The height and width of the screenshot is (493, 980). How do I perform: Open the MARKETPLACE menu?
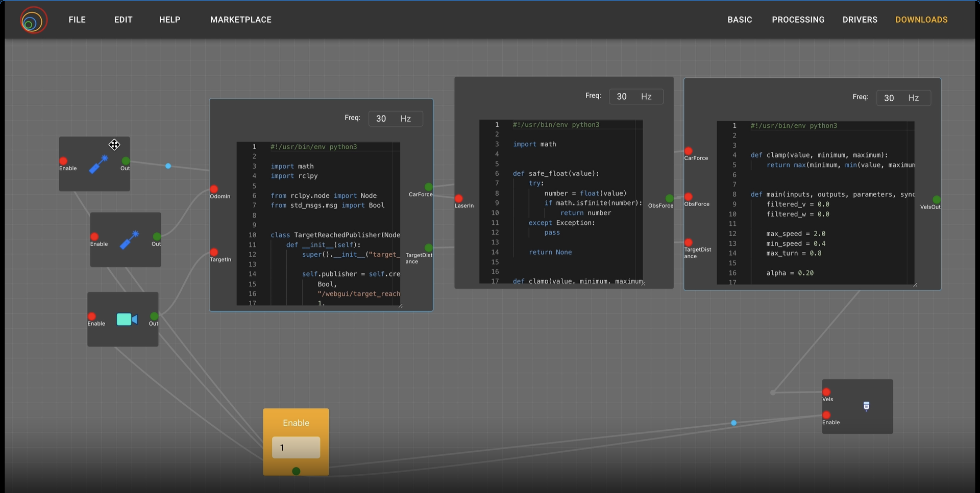241,20
